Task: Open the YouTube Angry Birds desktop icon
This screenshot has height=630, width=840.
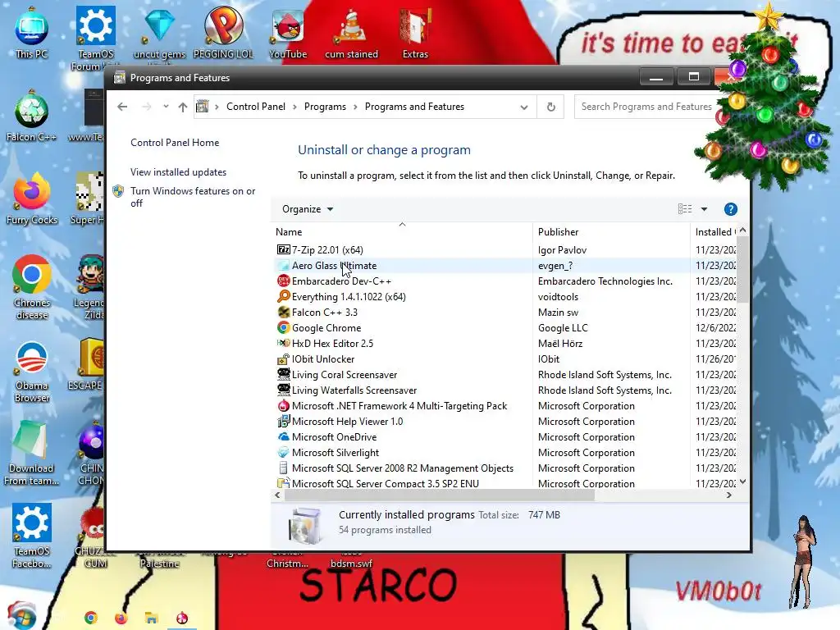Action: 288,33
